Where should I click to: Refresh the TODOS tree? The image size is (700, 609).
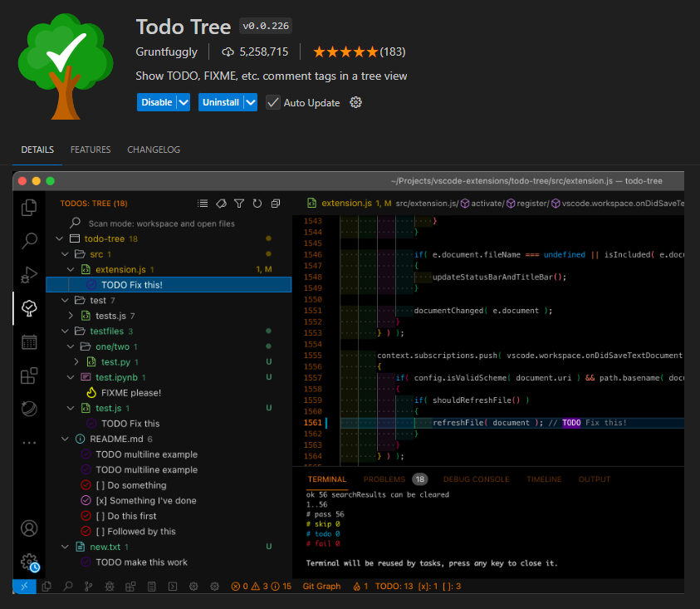click(x=257, y=204)
